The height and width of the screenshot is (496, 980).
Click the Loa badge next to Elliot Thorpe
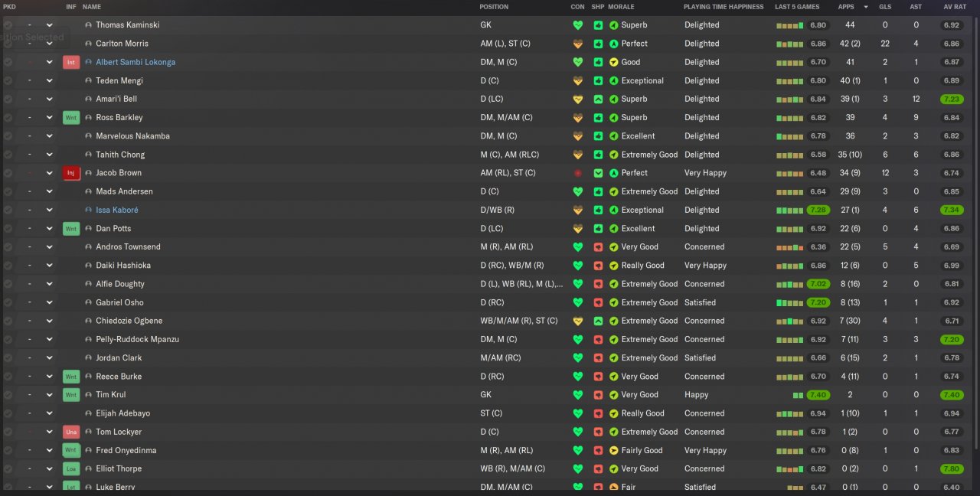click(71, 468)
